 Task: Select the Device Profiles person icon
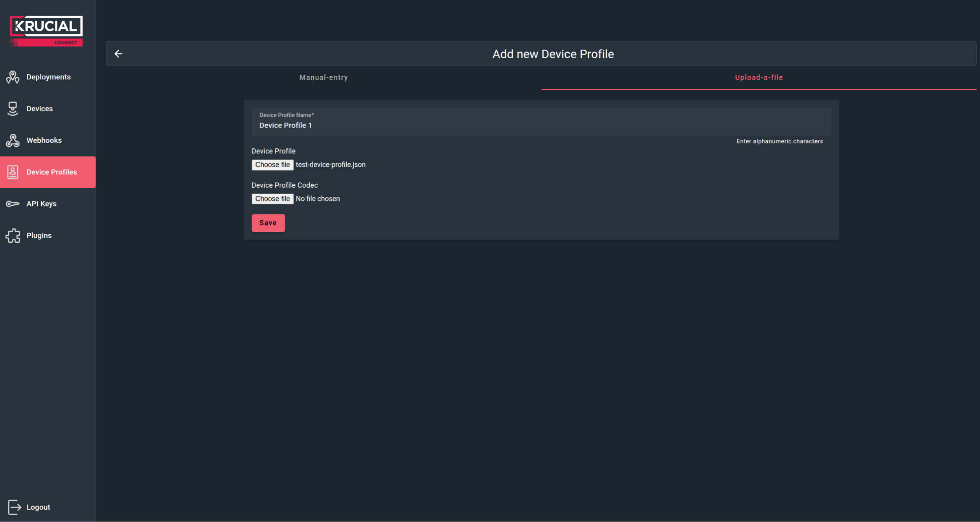[x=13, y=172]
